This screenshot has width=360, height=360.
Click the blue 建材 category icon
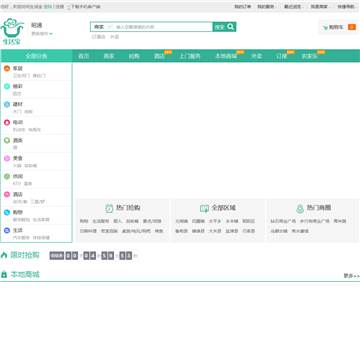pyautogui.click(x=7, y=104)
